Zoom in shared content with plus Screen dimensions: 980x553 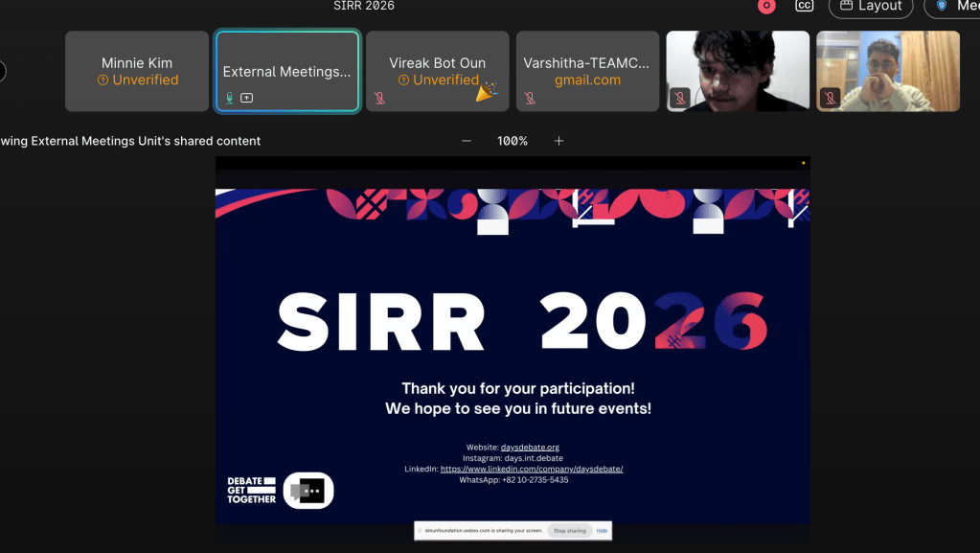(558, 141)
